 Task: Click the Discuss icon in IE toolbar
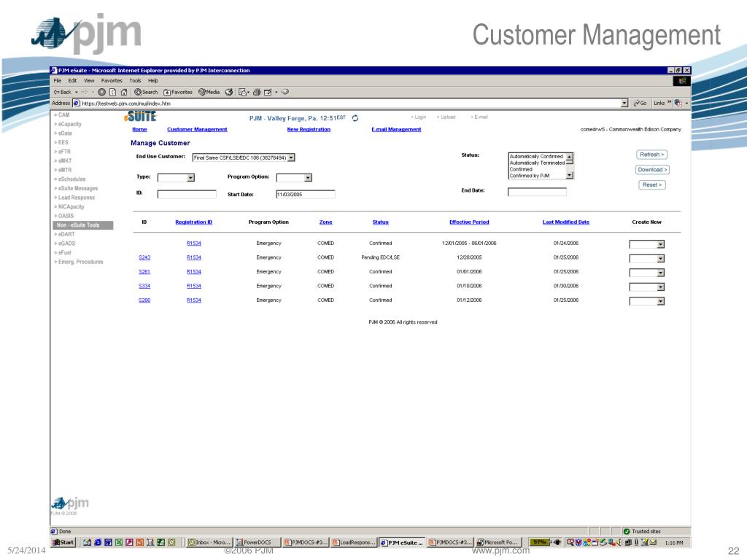click(285, 92)
